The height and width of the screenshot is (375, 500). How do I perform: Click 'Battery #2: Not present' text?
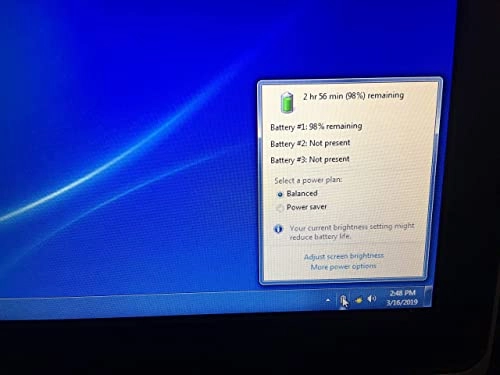pos(310,143)
